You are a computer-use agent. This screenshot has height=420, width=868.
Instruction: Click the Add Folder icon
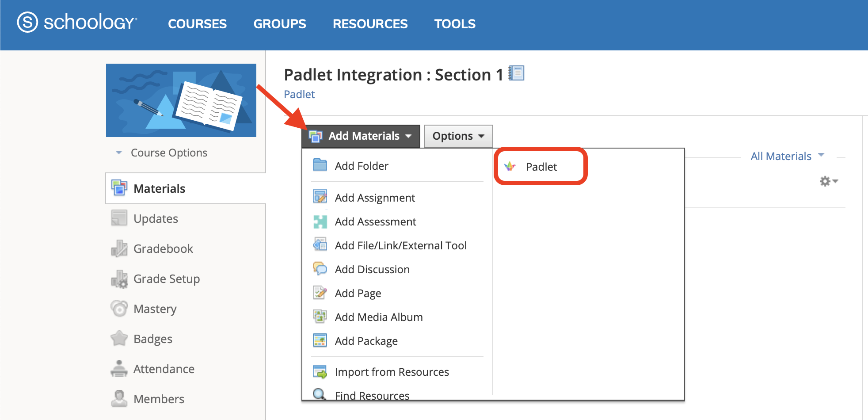(320, 165)
